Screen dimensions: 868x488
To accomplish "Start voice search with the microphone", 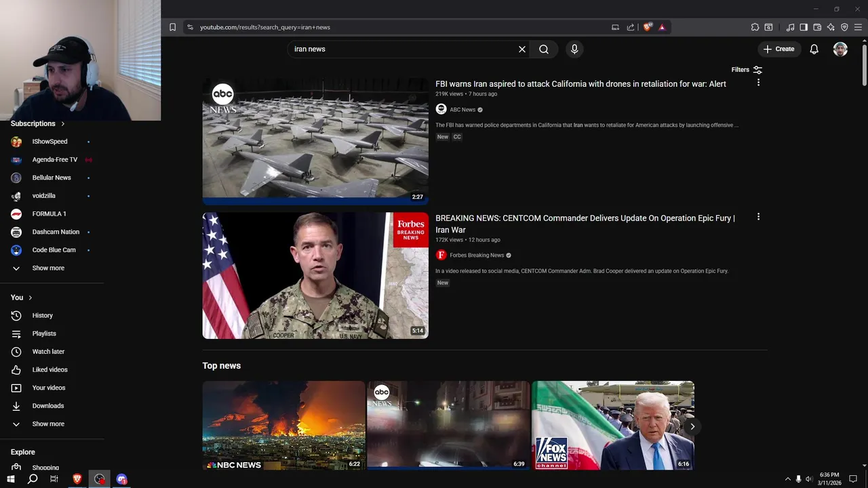I will click(574, 49).
